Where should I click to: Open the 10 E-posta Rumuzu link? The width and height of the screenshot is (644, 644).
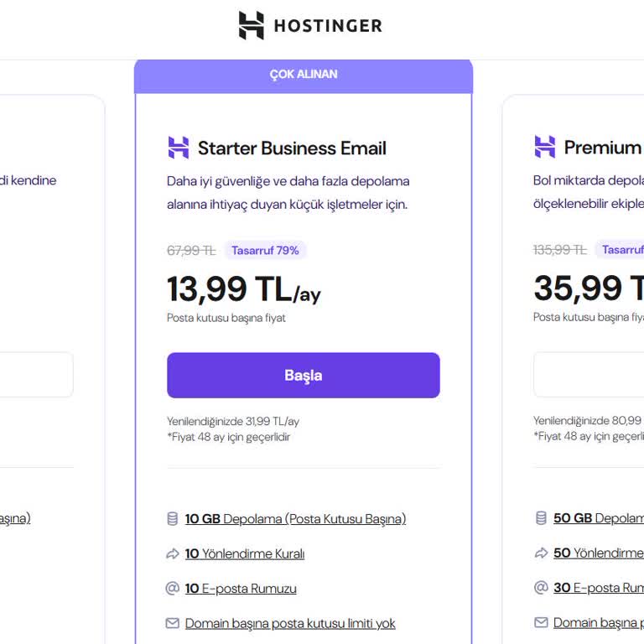(241, 589)
